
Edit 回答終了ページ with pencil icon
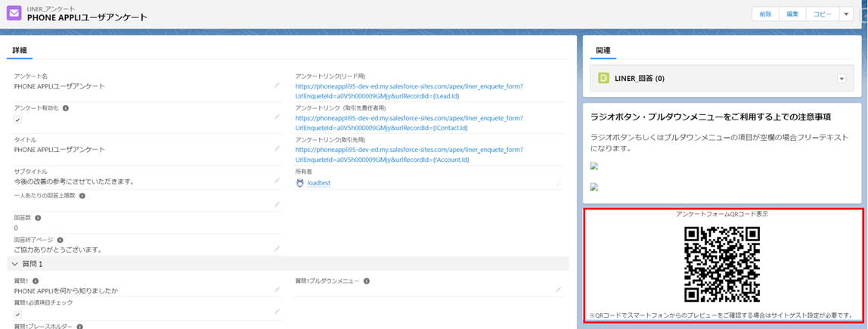click(x=277, y=249)
